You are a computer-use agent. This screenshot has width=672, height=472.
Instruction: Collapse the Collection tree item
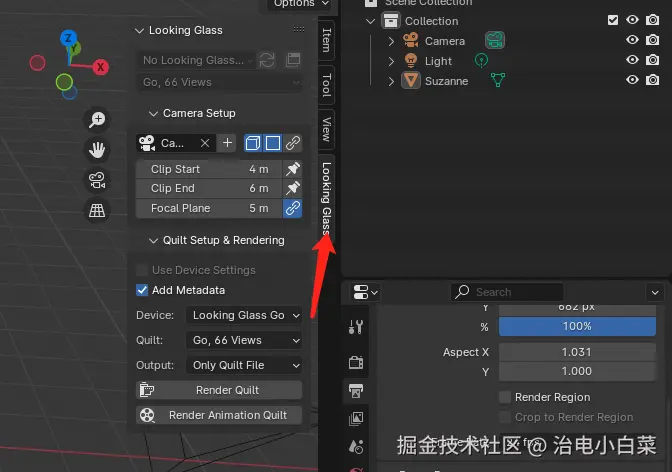pos(371,21)
